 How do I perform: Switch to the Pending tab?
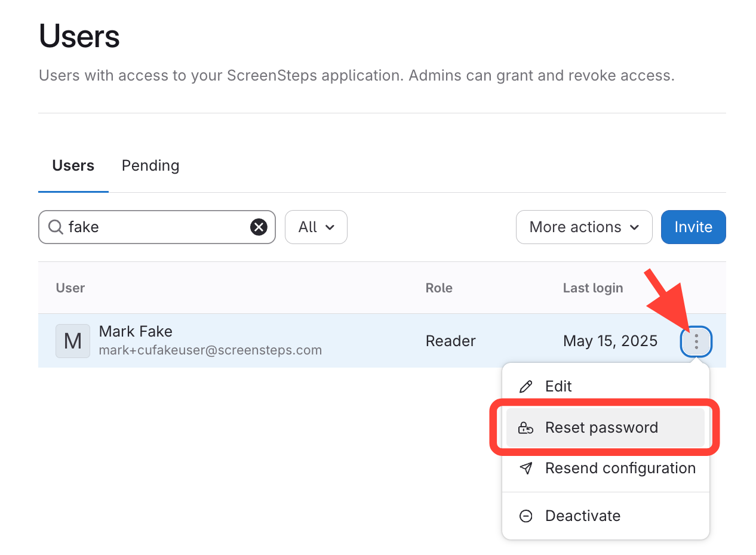coord(150,165)
